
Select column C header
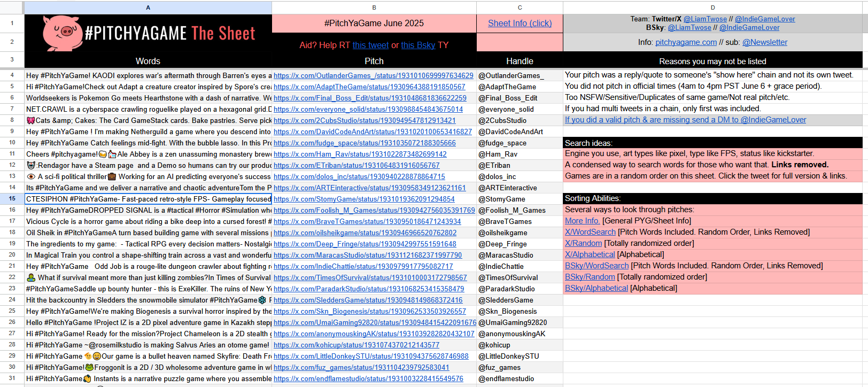(x=520, y=7)
